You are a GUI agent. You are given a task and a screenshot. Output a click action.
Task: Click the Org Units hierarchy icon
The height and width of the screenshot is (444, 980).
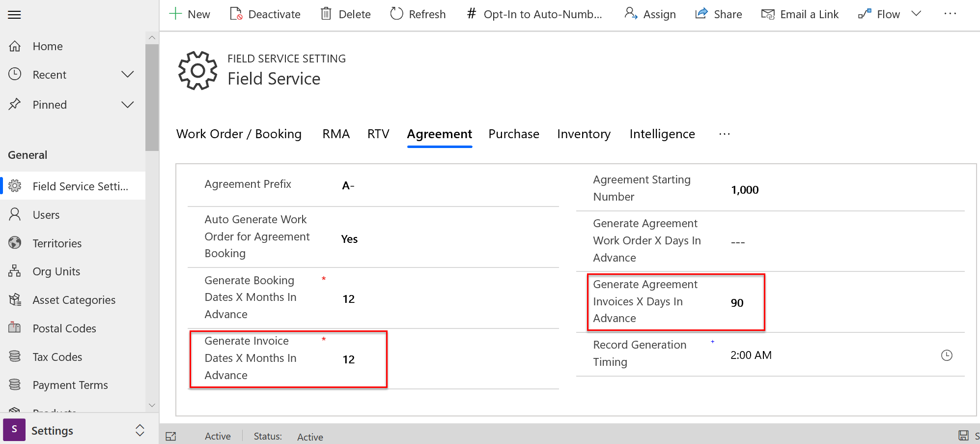click(x=15, y=271)
